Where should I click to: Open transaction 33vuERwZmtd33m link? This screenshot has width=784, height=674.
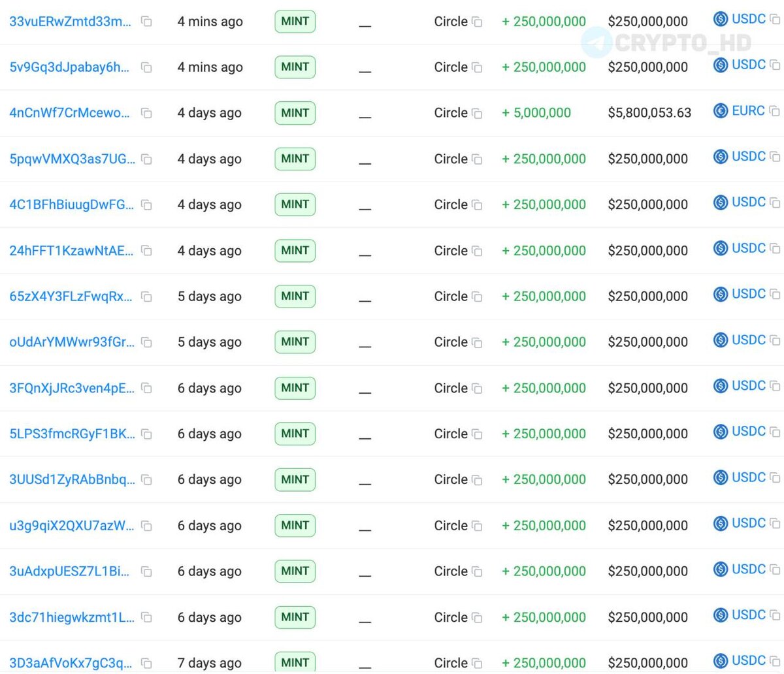70,22
